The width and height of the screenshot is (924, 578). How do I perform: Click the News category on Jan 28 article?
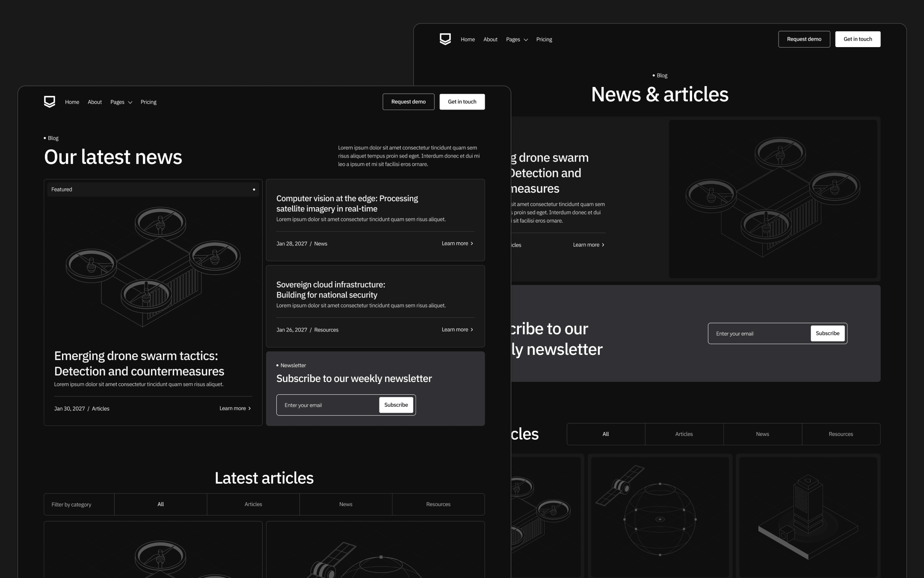pyautogui.click(x=320, y=244)
